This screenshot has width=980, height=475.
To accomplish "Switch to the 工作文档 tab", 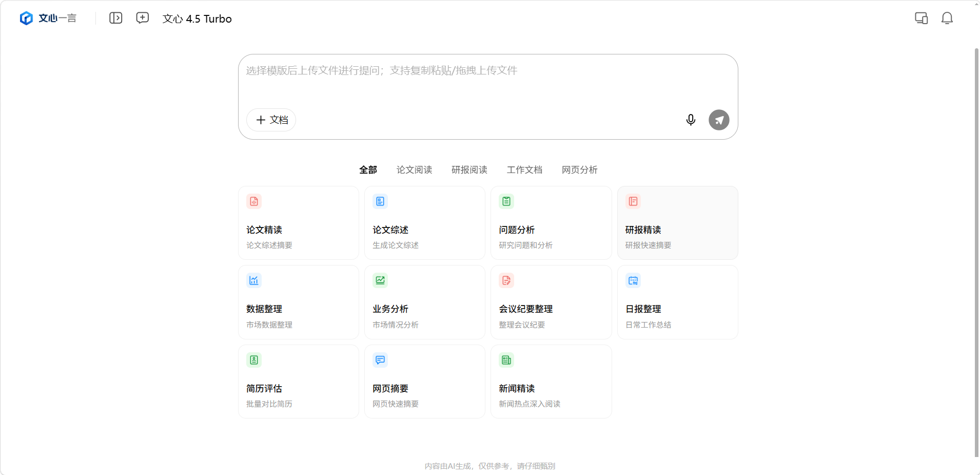I will [524, 170].
